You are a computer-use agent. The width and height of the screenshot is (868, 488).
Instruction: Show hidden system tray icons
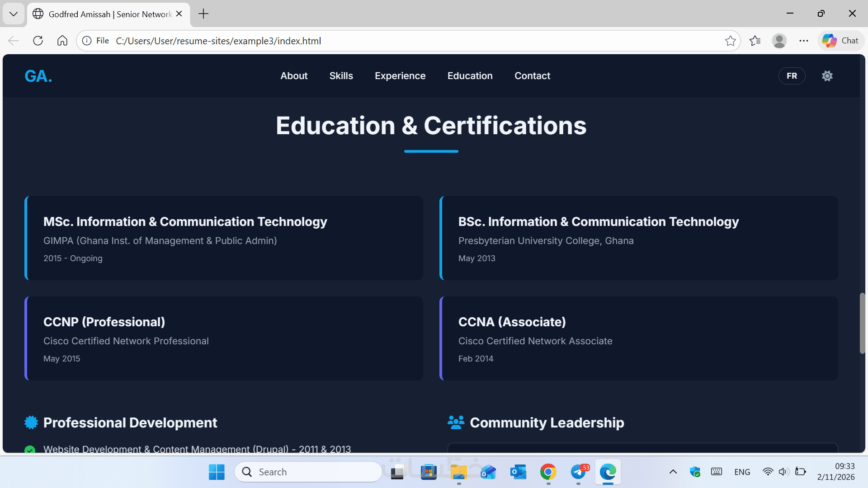[673, 472]
